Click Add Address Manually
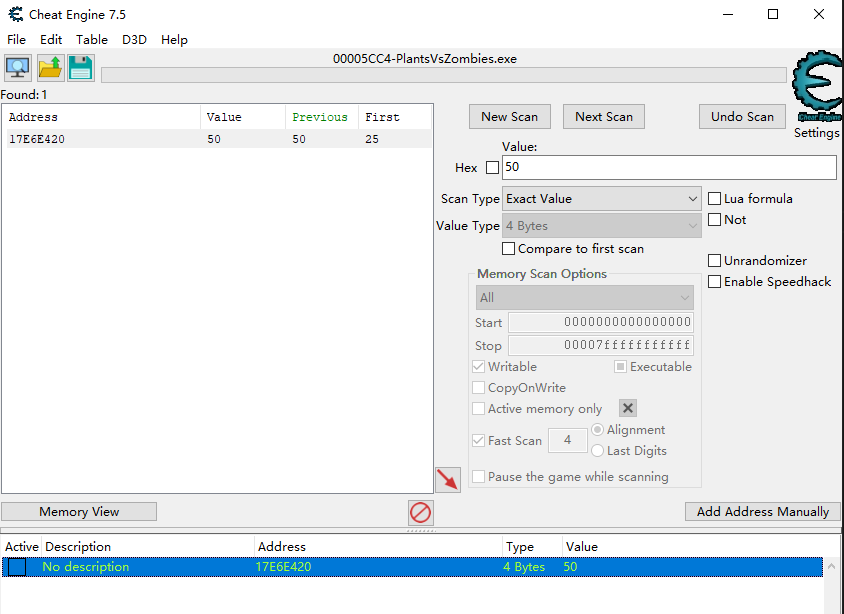This screenshot has width=844, height=614. (x=763, y=512)
